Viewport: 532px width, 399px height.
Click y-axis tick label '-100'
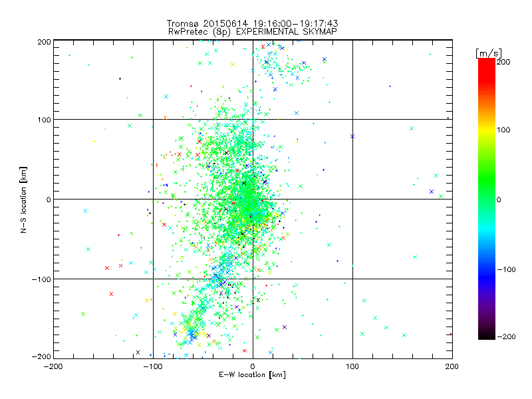[41, 279]
